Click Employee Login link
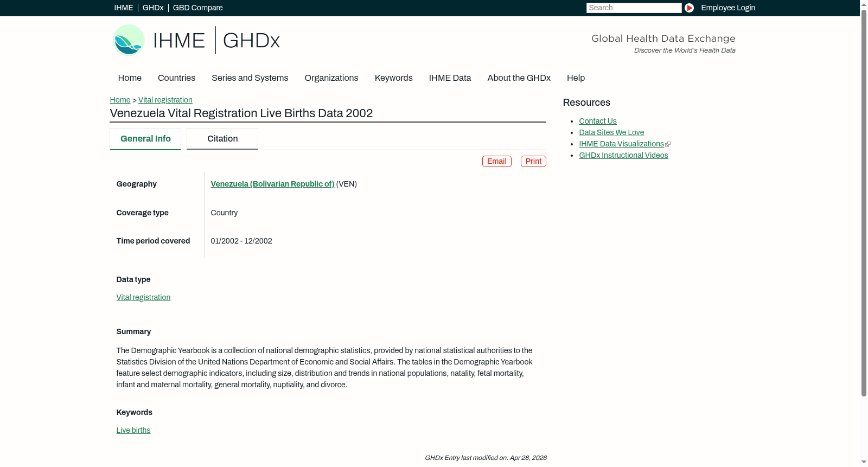 point(728,8)
